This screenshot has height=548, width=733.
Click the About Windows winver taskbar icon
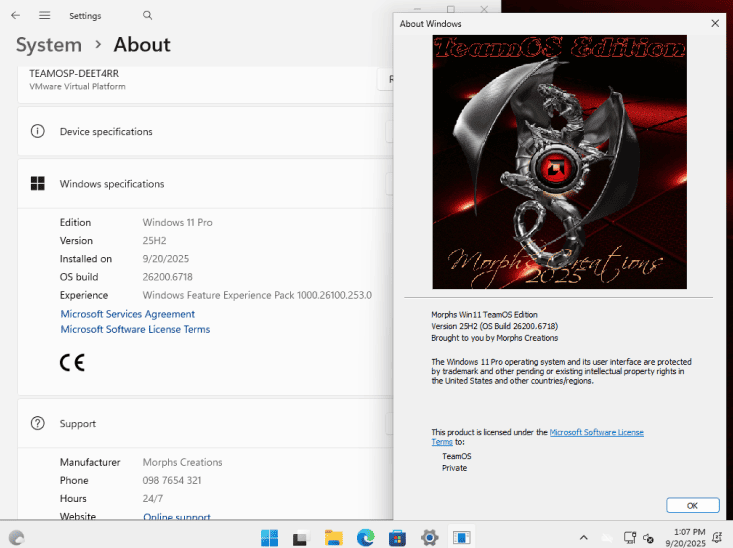(461, 538)
